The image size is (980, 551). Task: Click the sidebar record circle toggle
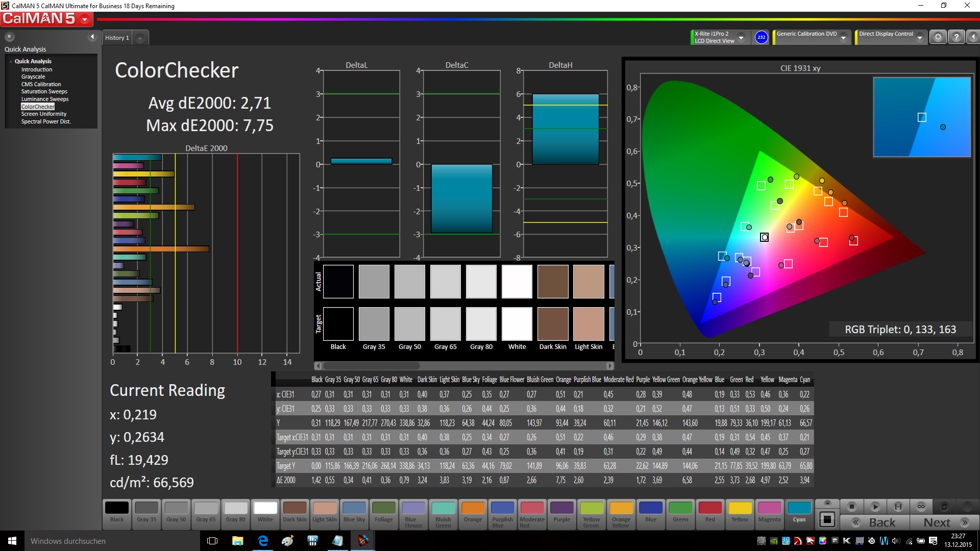click(10, 37)
